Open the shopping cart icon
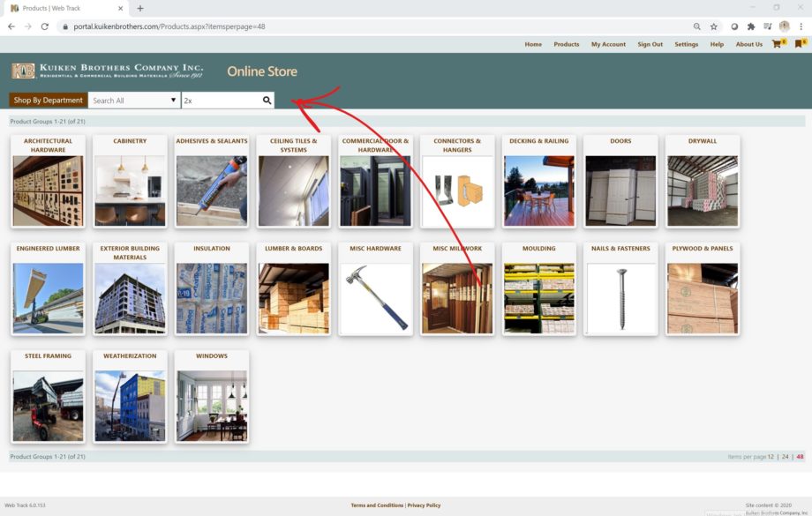This screenshot has width=812, height=516. pyautogui.click(x=777, y=44)
